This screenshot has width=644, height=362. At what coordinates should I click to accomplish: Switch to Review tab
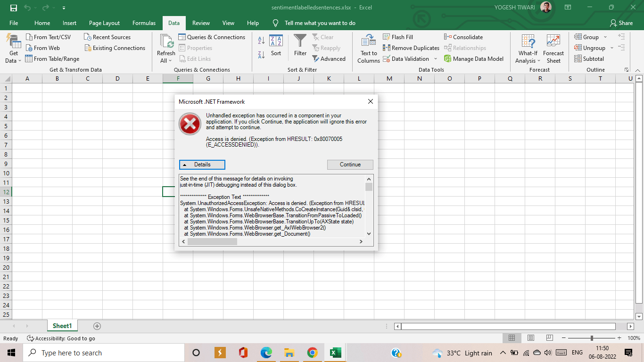201,23
